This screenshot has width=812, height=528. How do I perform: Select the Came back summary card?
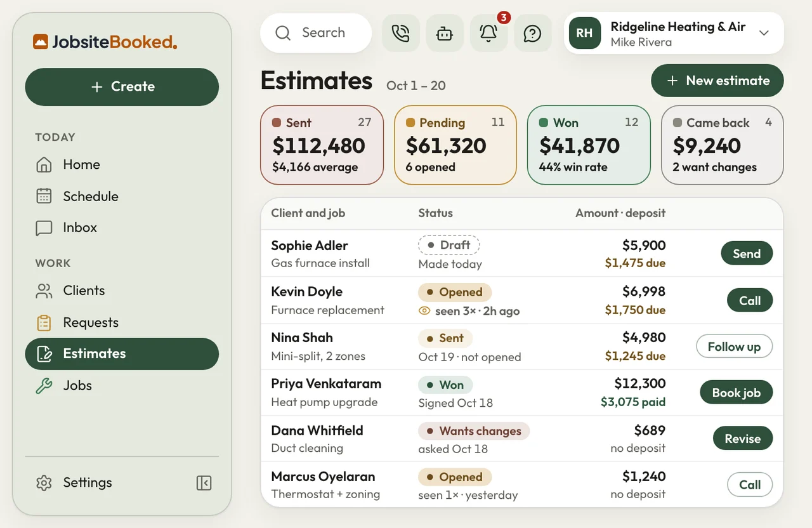723,145
